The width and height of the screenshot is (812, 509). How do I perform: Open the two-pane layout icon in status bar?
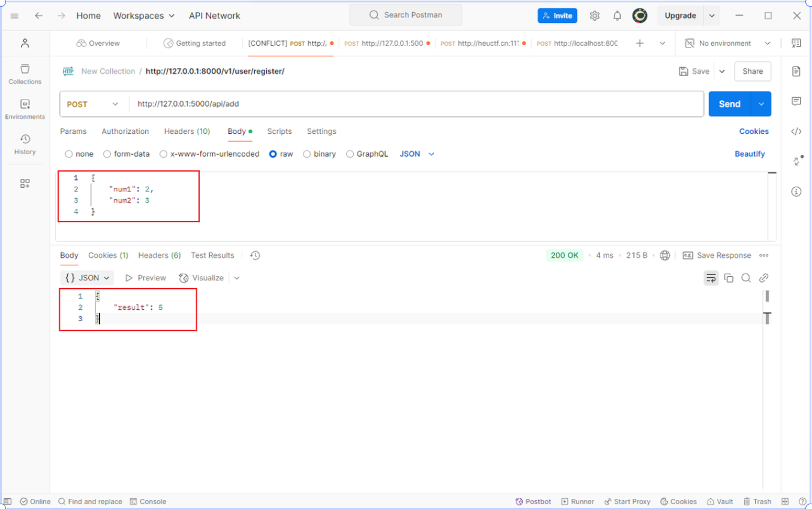[785, 501]
